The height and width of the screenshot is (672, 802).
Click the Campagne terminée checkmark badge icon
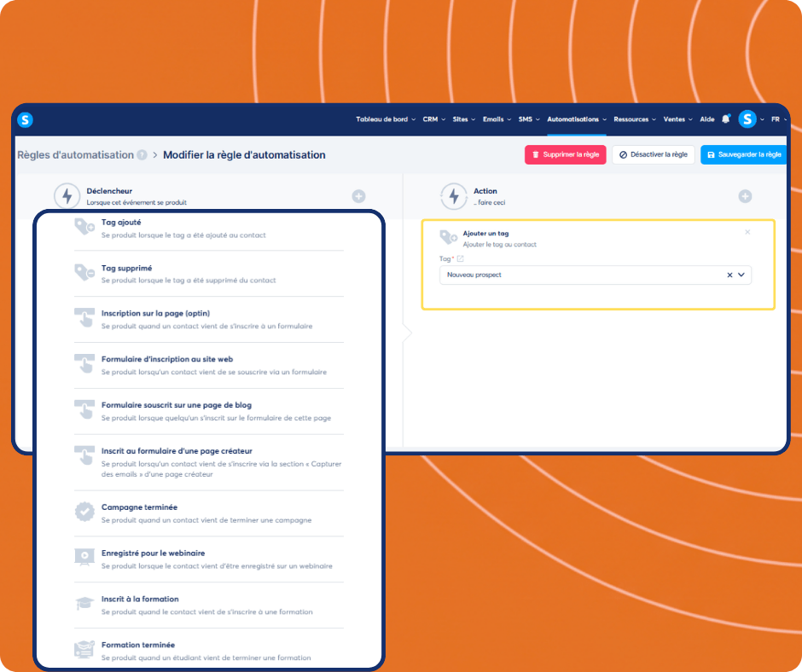coord(84,512)
